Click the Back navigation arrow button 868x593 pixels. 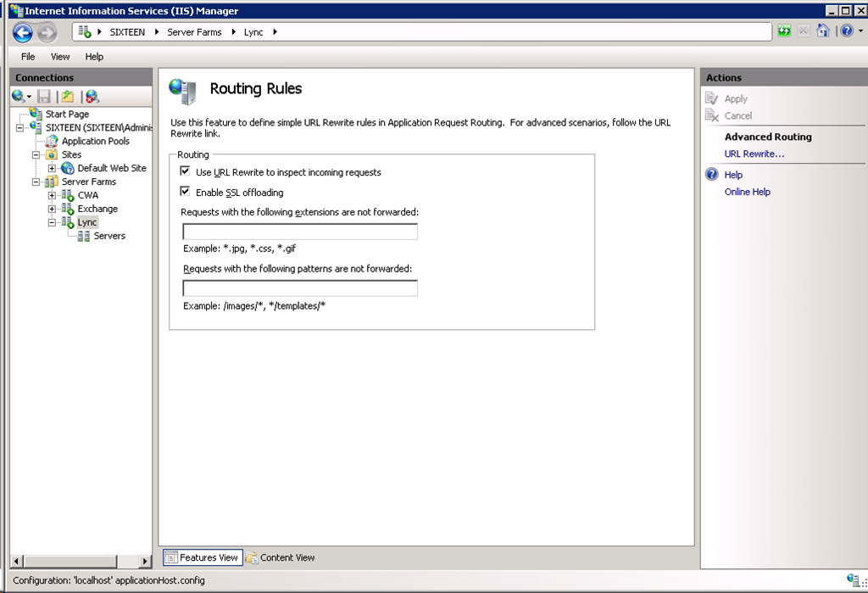point(22,33)
